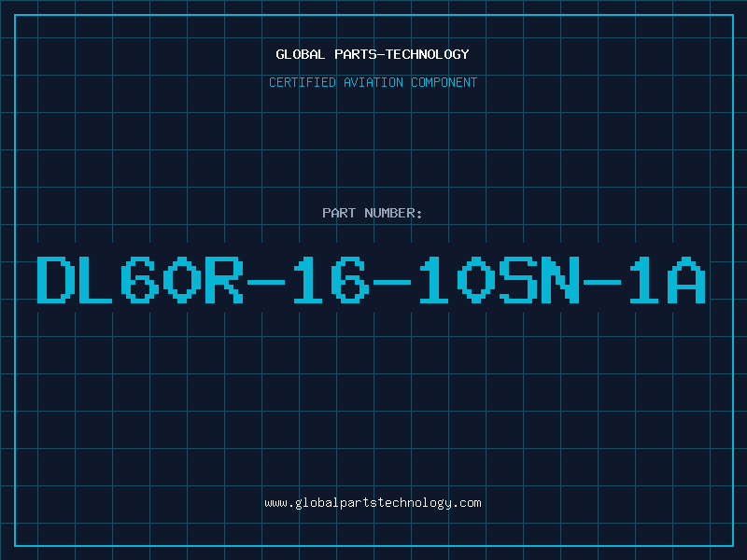Click the 16 segment of part number
Viewport: 747px width, 560px height.
(331, 279)
